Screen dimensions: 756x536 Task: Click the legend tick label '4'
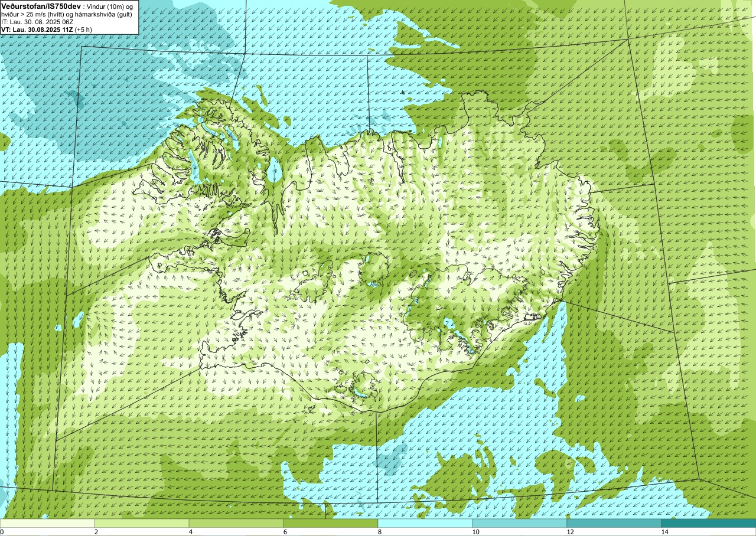[190, 532]
